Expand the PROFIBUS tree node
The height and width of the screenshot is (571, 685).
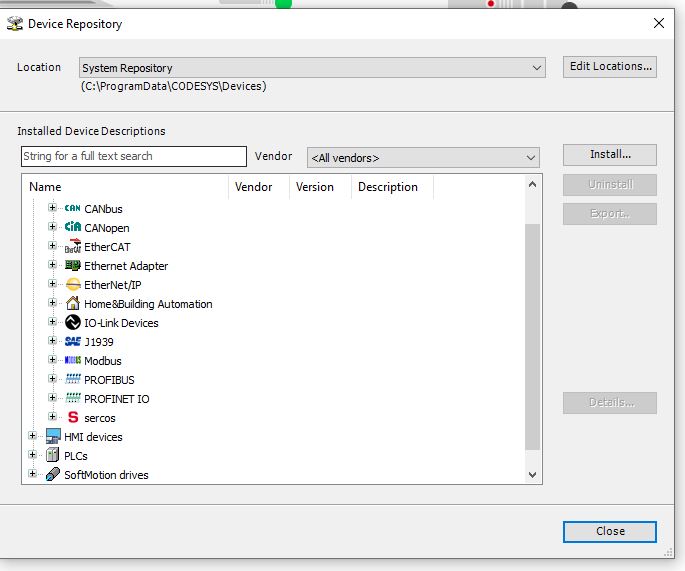pyautogui.click(x=53, y=380)
